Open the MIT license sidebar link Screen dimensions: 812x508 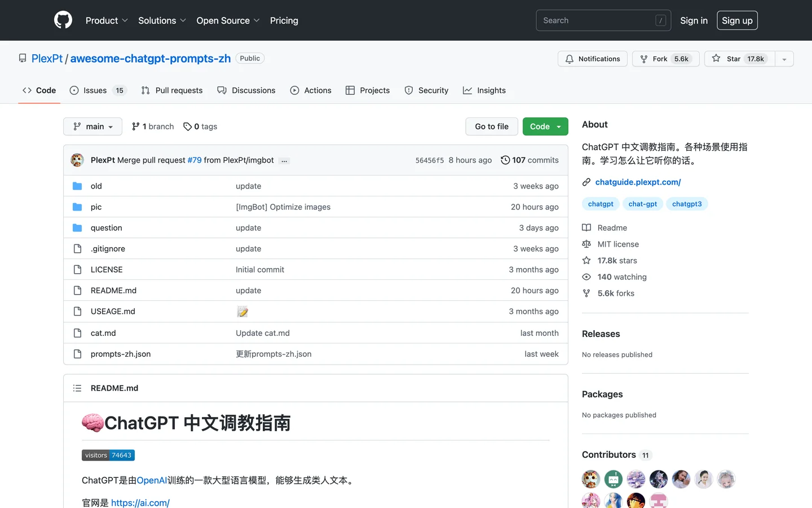(x=611, y=244)
